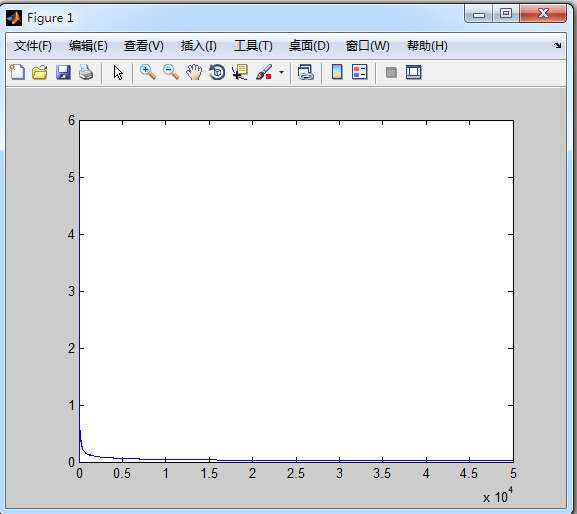Show plot tools and dock figure
Image resolution: width=577 pixels, height=514 pixels.
(x=414, y=72)
